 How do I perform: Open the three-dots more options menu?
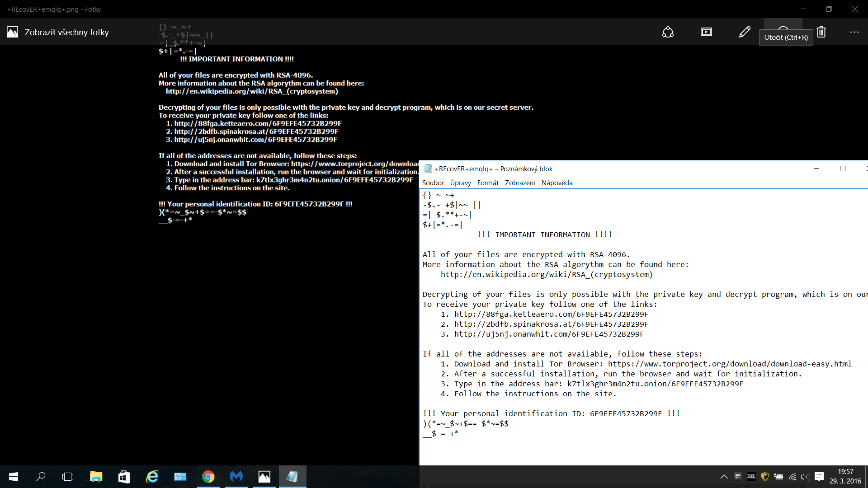point(854,32)
